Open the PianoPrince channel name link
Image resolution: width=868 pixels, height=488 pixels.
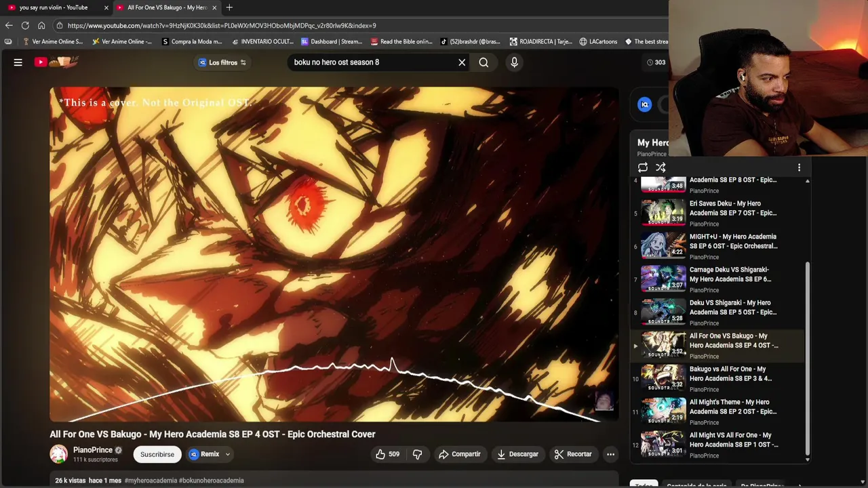tap(93, 450)
